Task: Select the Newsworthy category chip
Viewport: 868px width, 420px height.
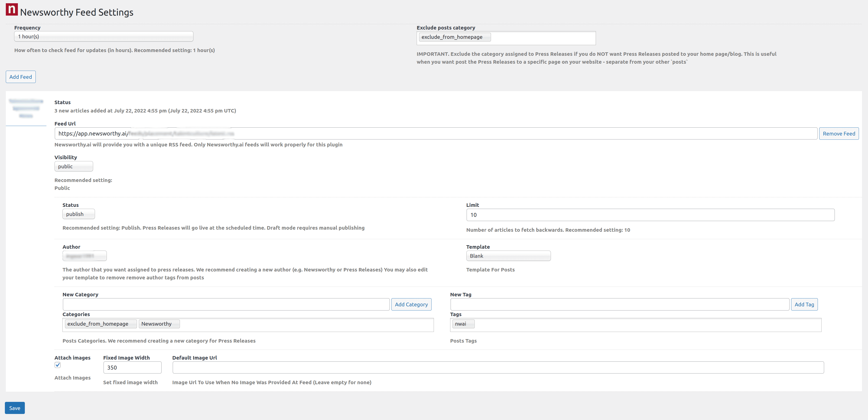Action: (x=156, y=324)
